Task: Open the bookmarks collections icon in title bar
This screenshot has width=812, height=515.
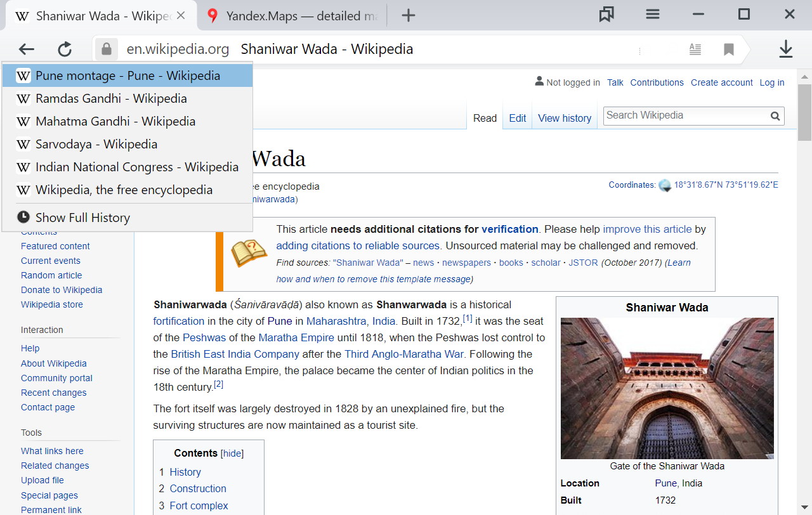Action: 606,15
